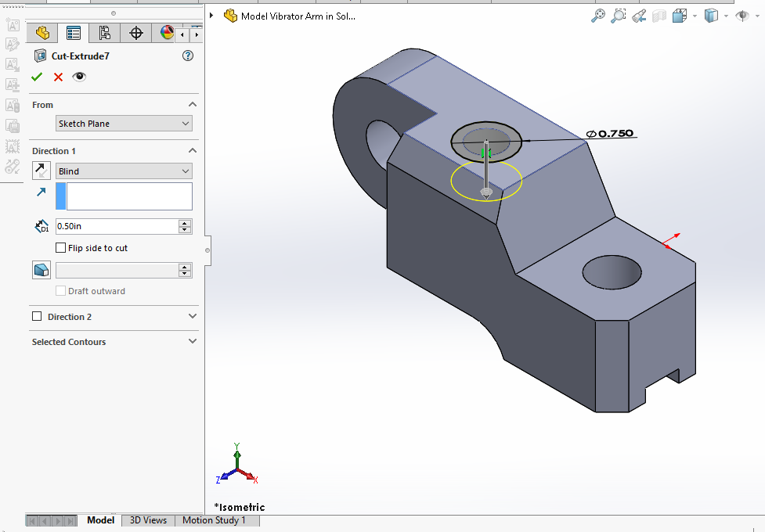The width and height of the screenshot is (765, 532).
Task: Select the Zoom to Area tool
Action: point(619,16)
